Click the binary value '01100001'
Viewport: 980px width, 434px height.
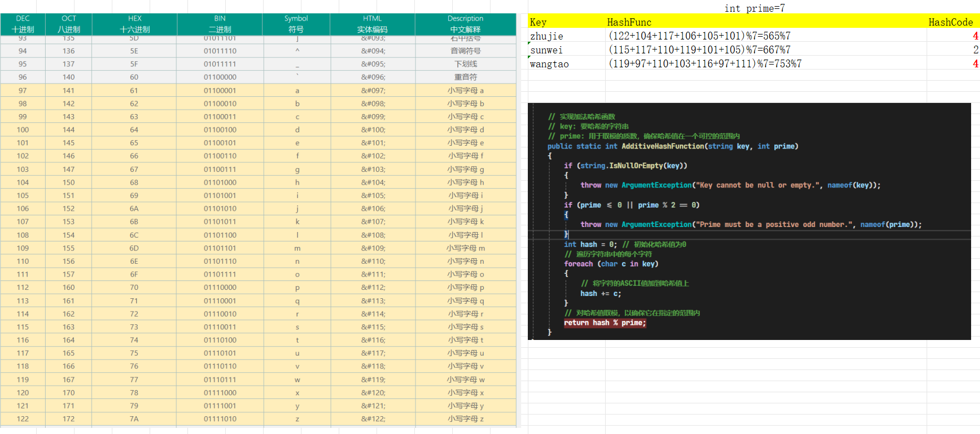[220, 90]
